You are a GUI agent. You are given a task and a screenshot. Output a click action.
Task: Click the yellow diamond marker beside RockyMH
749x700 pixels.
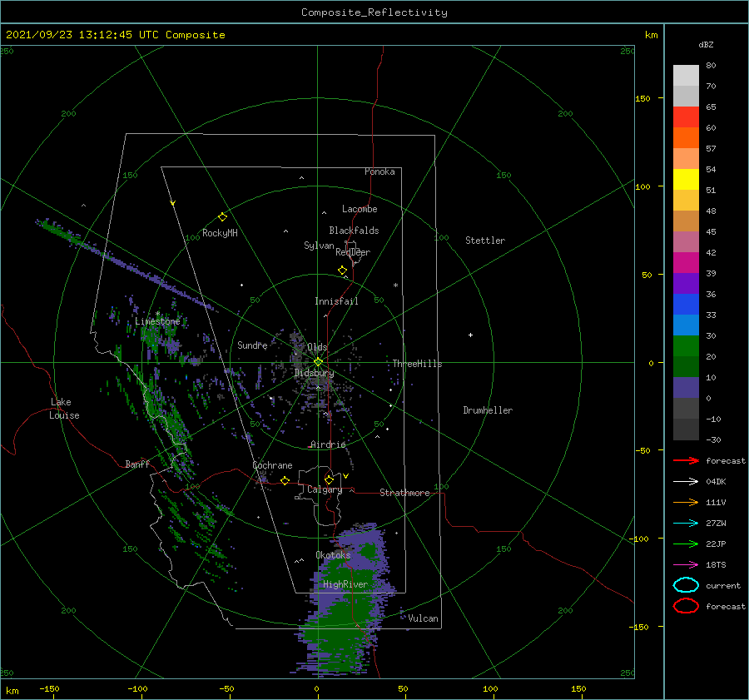point(222,217)
